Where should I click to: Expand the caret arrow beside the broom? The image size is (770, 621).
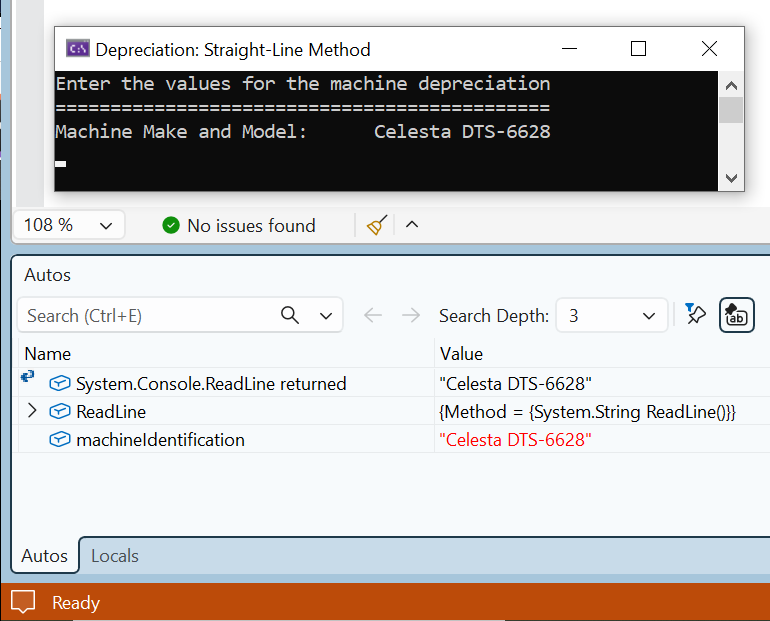pyautogui.click(x=412, y=225)
